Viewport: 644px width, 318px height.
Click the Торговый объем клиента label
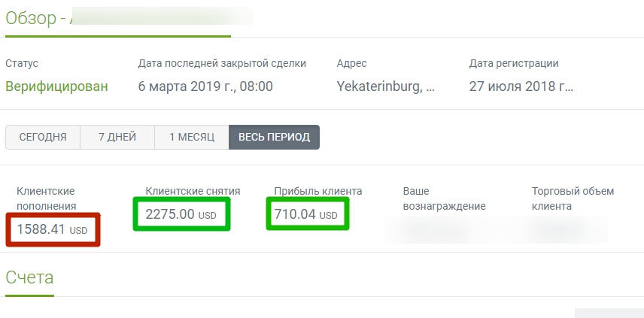(x=573, y=198)
